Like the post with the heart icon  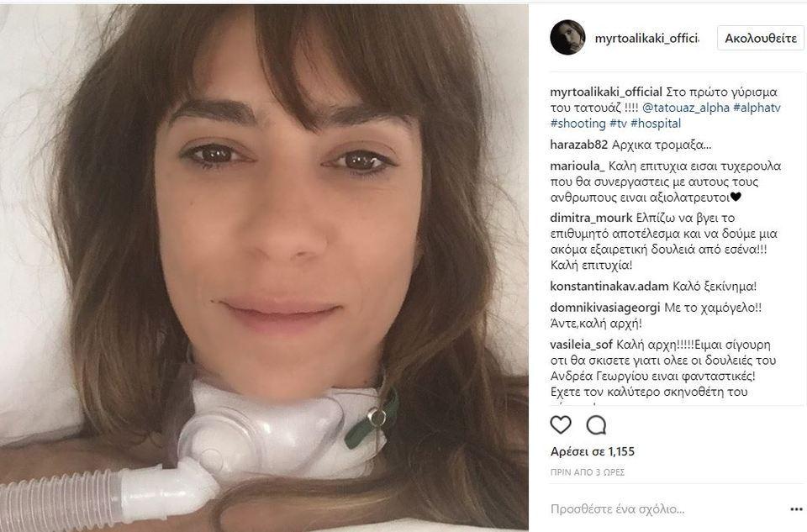(x=561, y=425)
